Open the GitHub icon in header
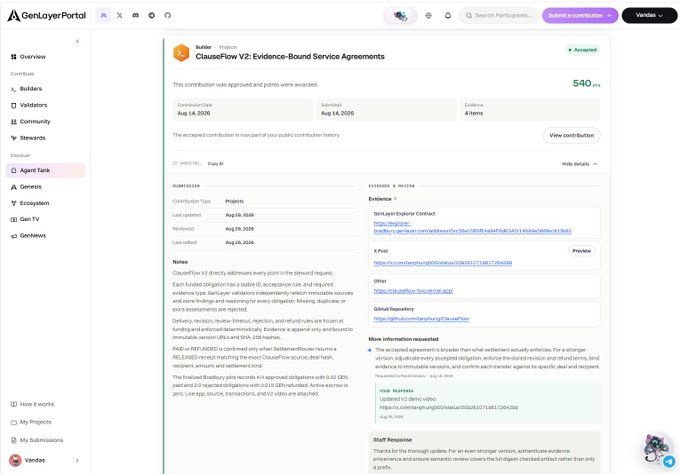680x474 pixels. (167, 16)
